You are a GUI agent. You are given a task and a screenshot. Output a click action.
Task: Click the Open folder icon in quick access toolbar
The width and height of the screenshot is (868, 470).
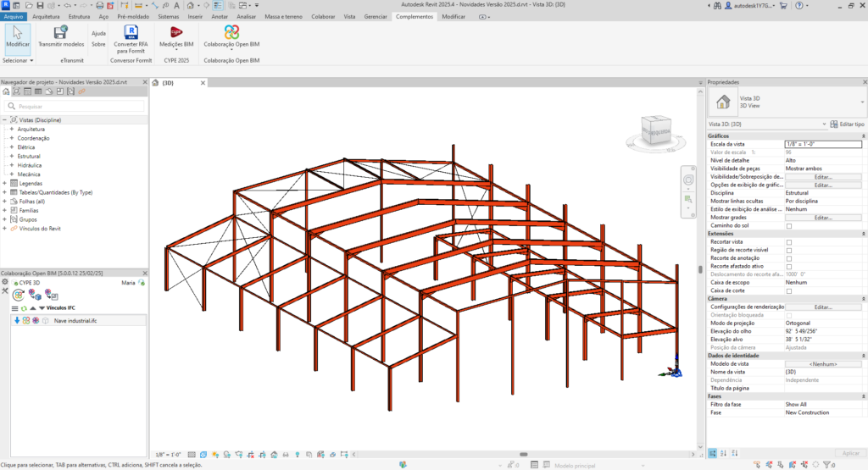pos(28,5)
